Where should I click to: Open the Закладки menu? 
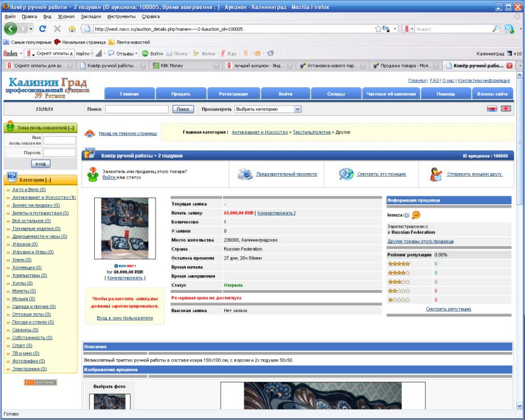click(x=91, y=16)
